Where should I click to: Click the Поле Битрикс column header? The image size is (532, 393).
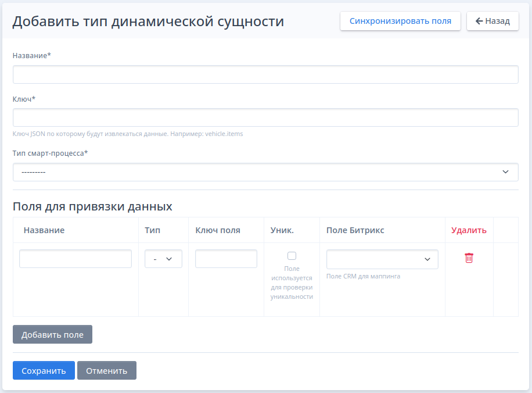[355, 230]
